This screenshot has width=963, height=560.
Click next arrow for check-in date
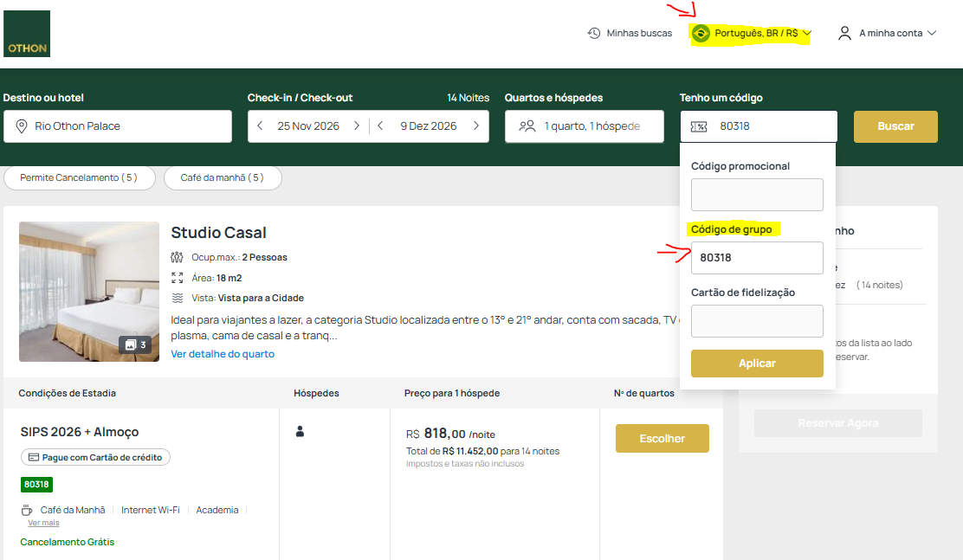tap(356, 126)
